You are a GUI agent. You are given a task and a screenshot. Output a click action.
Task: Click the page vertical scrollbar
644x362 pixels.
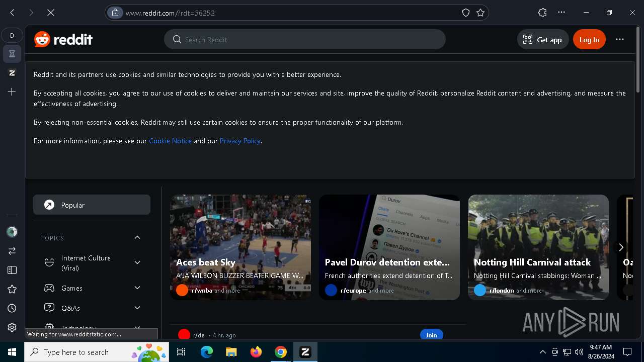[637, 60]
